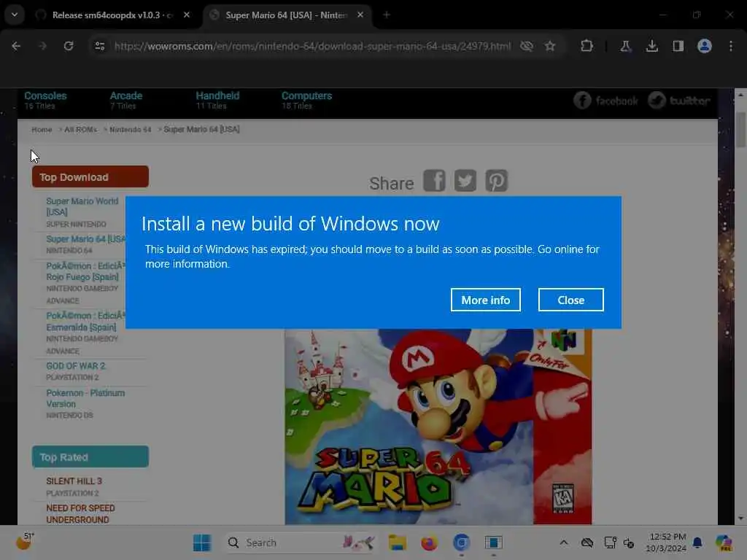The width and height of the screenshot is (747, 560).
Task: Share on Twitter icon
Action: [465, 181]
